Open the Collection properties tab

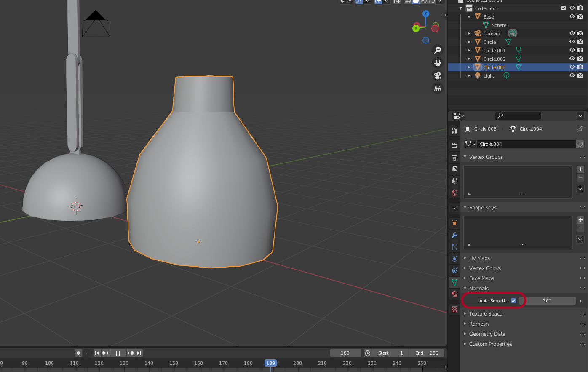(x=454, y=208)
